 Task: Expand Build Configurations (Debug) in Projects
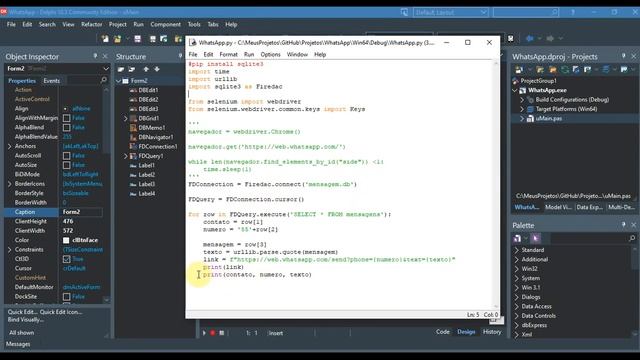click(522, 100)
